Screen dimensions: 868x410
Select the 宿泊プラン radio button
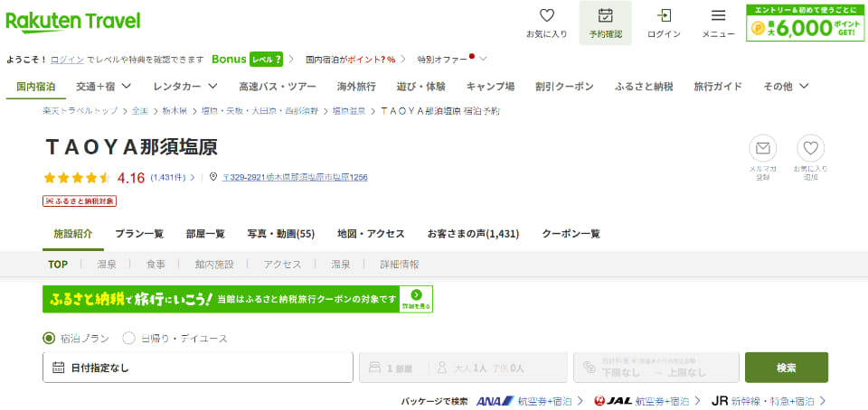click(49, 338)
